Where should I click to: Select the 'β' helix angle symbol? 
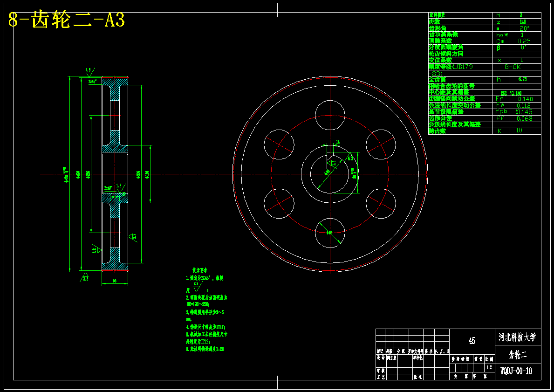tap(499, 48)
